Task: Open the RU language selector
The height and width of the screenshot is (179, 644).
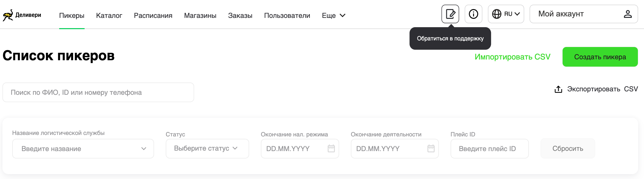Action: click(511, 14)
